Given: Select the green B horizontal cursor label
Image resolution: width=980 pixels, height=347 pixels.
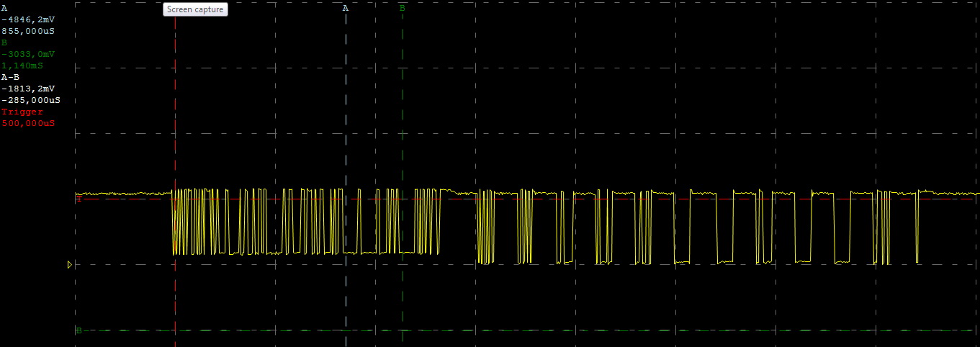Looking at the screenshot, I should point(78,330).
